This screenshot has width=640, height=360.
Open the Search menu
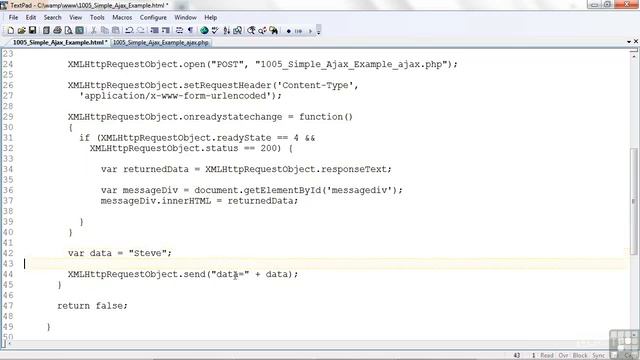52,18
